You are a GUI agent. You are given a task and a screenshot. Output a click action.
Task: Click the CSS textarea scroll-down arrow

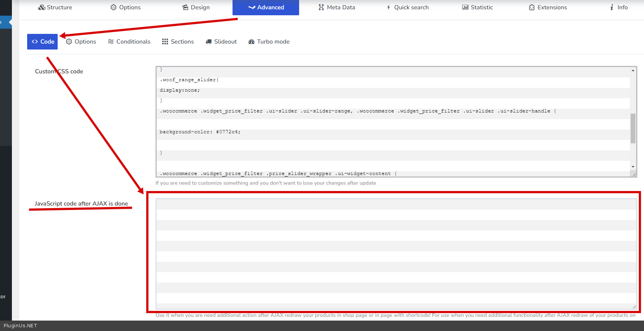pyautogui.click(x=633, y=167)
